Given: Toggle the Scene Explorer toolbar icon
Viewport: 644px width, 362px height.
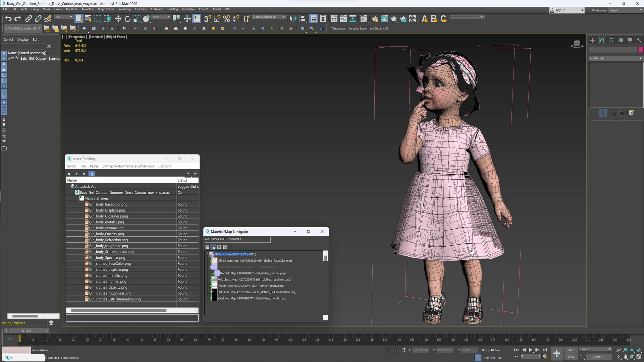Looking at the screenshot, I should point(314,19).
